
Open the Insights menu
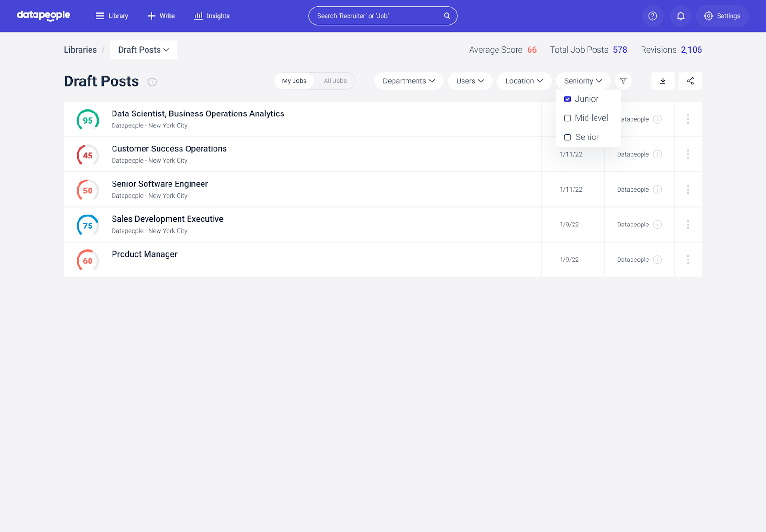(x=212, y=16)
